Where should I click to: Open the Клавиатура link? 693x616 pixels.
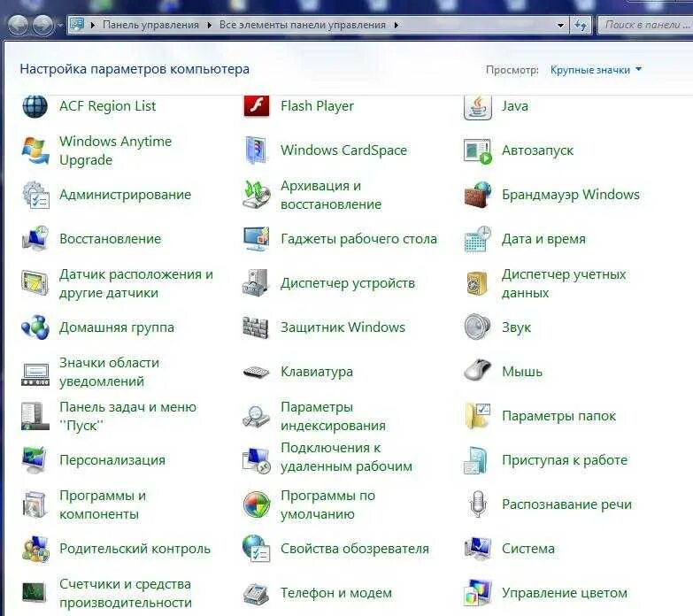[317, 372]
